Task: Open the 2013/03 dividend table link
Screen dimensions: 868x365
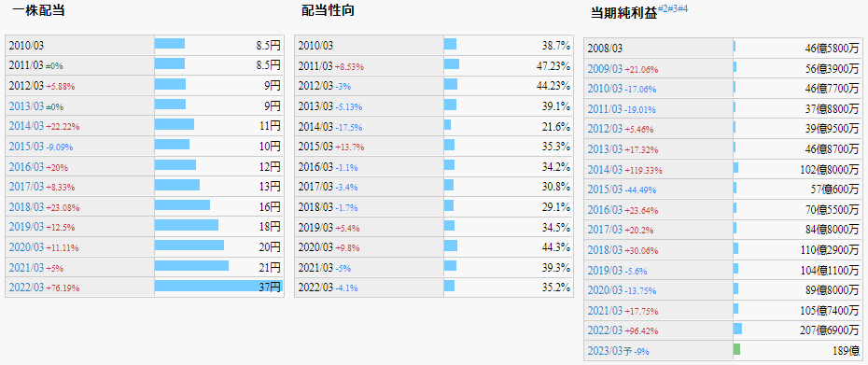Action: [x=26, y=105]
